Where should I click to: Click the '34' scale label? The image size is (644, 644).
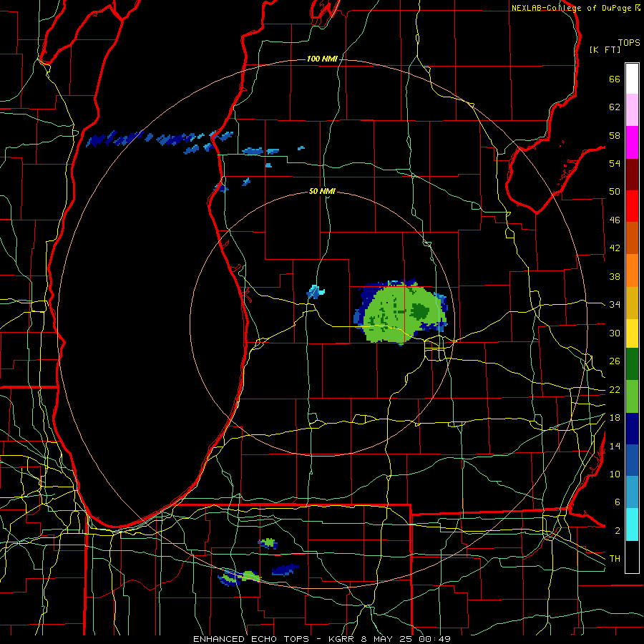click(x=615, y=304)
